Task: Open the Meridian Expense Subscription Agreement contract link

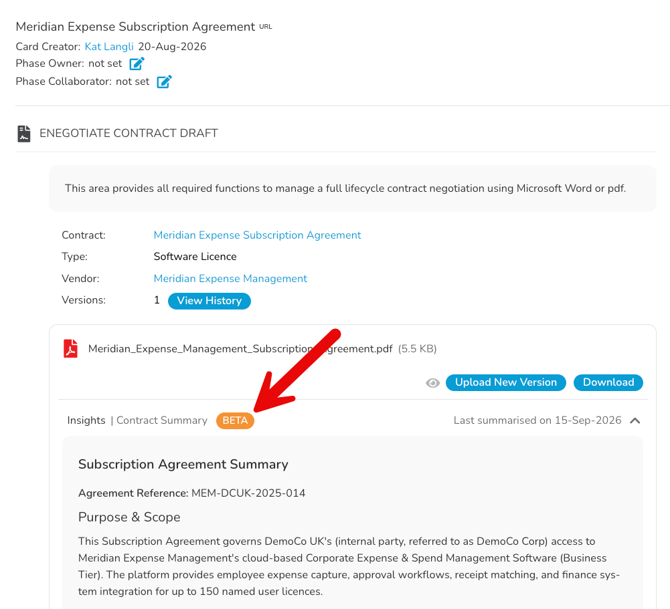Action: 257,235
